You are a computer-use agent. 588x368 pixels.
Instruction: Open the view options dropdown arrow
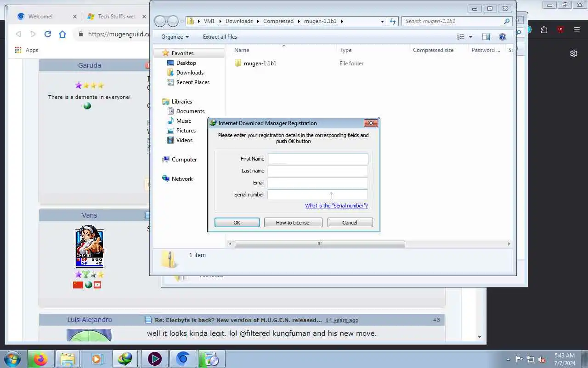[x=470, y=37]
